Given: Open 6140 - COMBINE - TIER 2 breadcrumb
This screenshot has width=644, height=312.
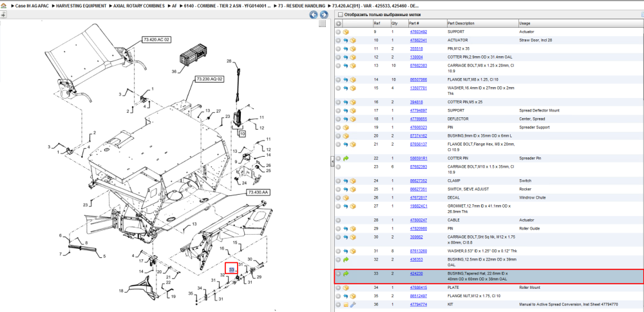Looking at the screenshot, I should point(228,6).
